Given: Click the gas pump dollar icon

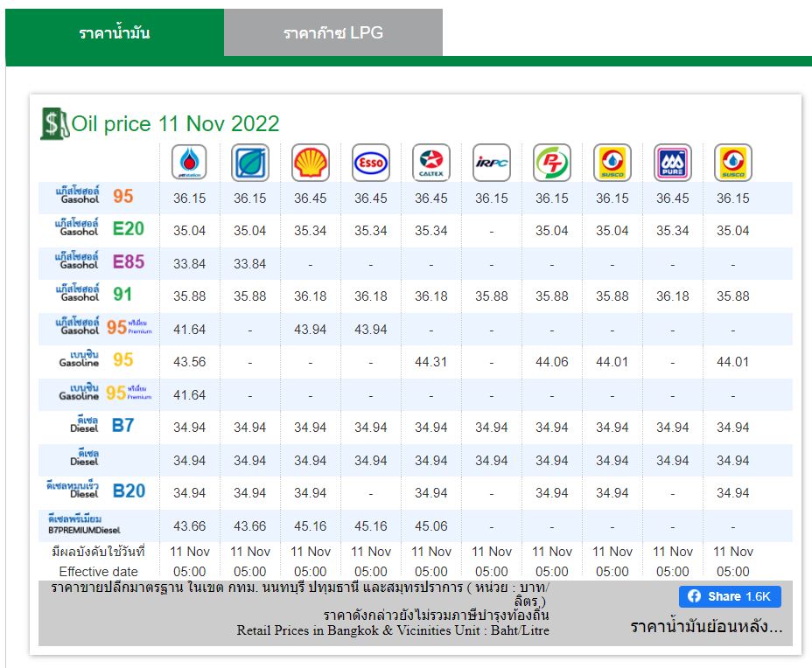Looking at the screenshot, I should [54, 123].
